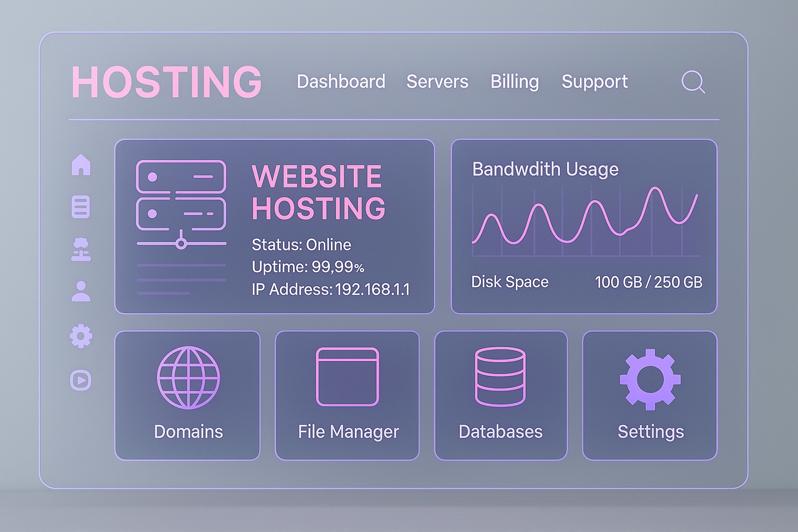The width and height of the screenshot is (798, 532).
Task: Click the '100 GB / 250 GB' value
Action: [648, 282]
